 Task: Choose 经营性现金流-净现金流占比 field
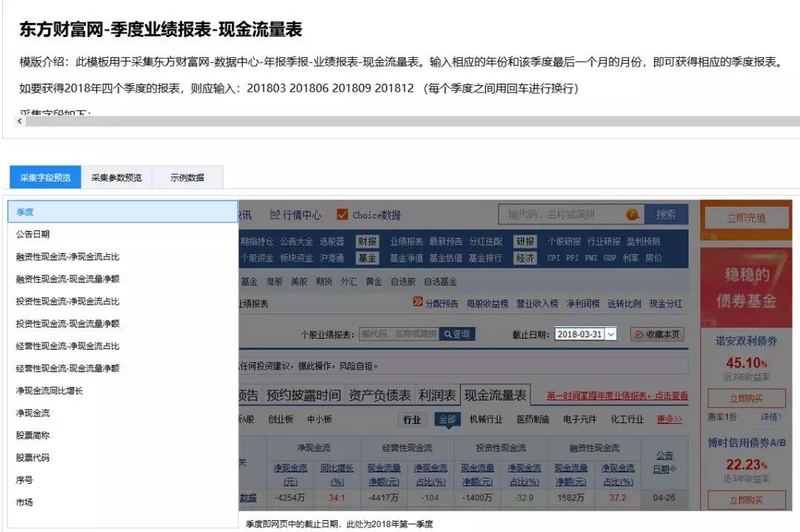123,345
